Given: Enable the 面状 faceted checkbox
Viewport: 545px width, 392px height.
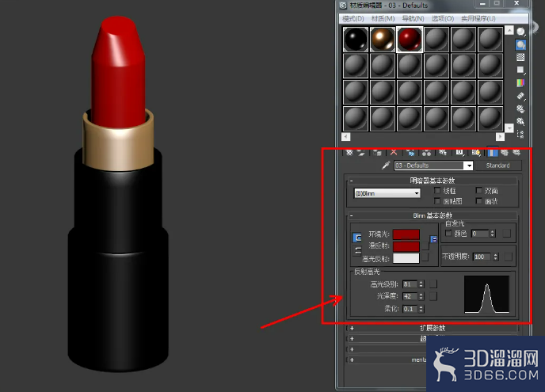Looking at the screenshot, I should [479, 201].
